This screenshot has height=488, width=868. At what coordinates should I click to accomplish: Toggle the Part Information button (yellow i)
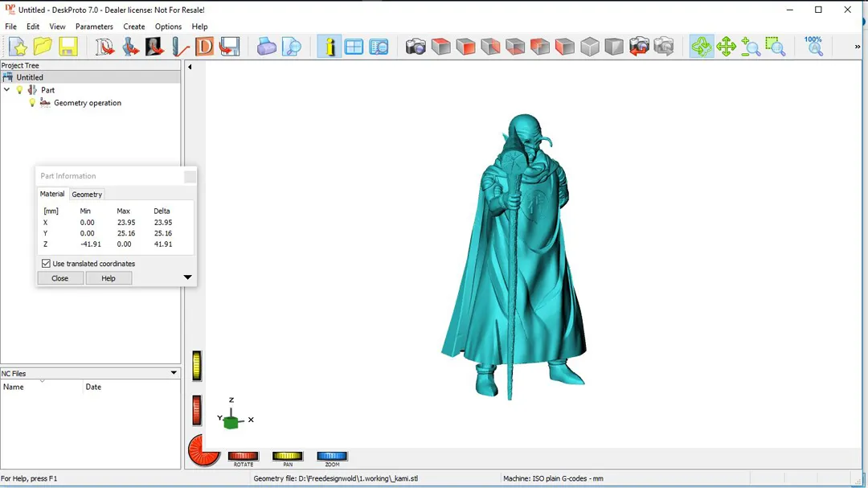[329, 47]
